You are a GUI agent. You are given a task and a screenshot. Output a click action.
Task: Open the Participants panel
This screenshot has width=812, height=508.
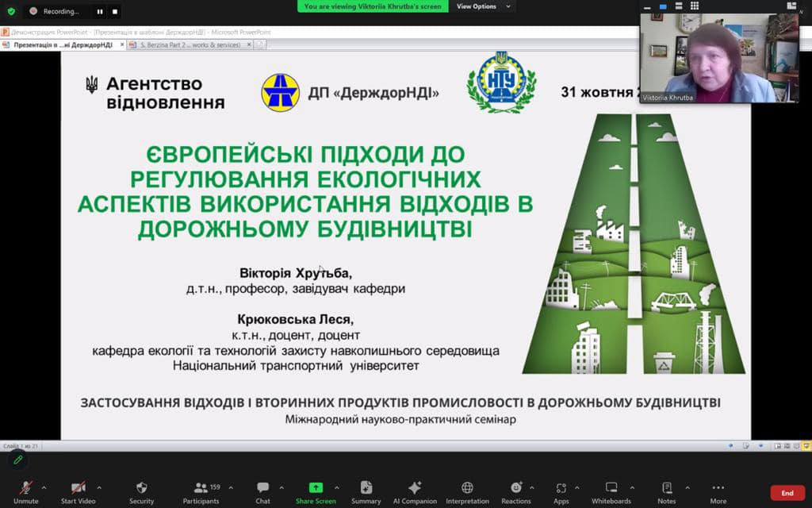(x=201, y=488)
